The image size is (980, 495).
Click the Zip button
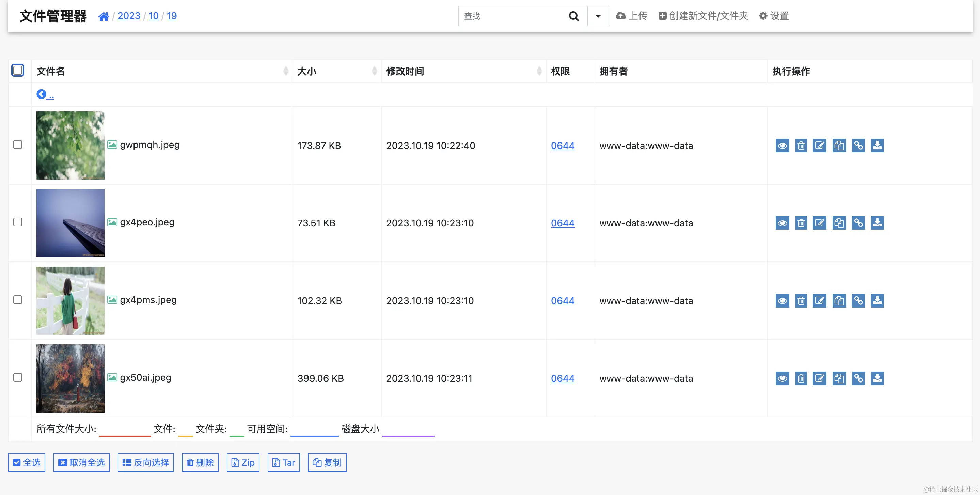(243, 462)
